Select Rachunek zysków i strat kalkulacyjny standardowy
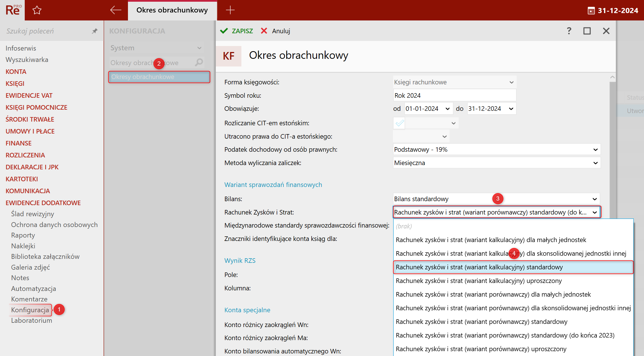 [513, 267]
